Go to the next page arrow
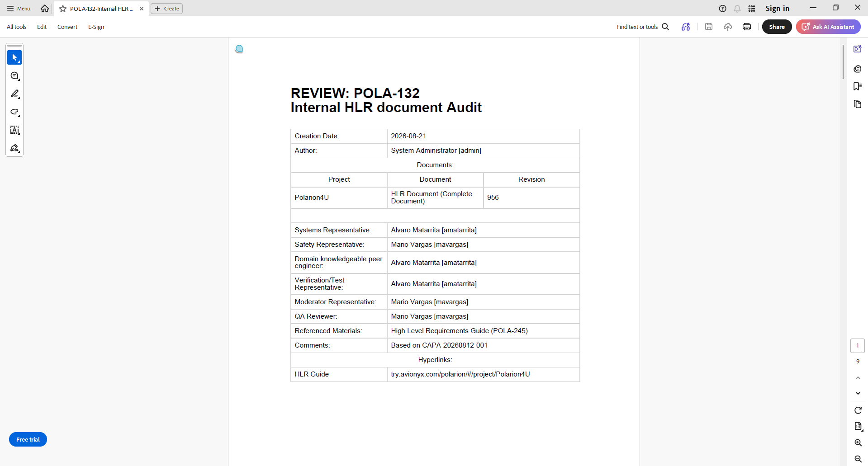 click(858, 393)
